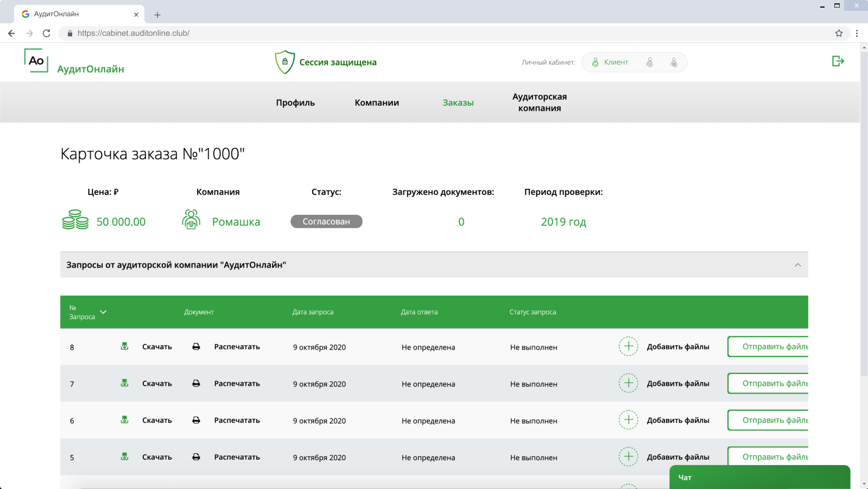Image resolution: width=868 pixels, height=489 pixels.
Task: Open the Заказы menu item
Action: coord(458,103)
